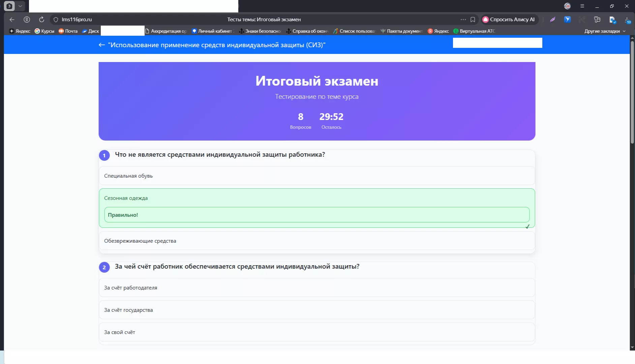Open the blue Y extension icon
This screenshot has height=364, width=635.
tap(568, 20)
